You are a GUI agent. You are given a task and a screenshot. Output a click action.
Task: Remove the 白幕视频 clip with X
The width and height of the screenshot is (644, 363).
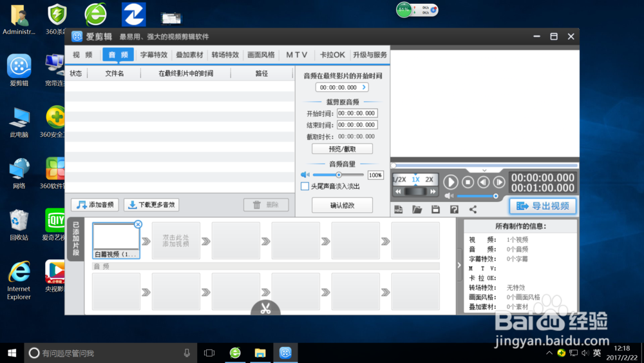[x=138, y=224]
